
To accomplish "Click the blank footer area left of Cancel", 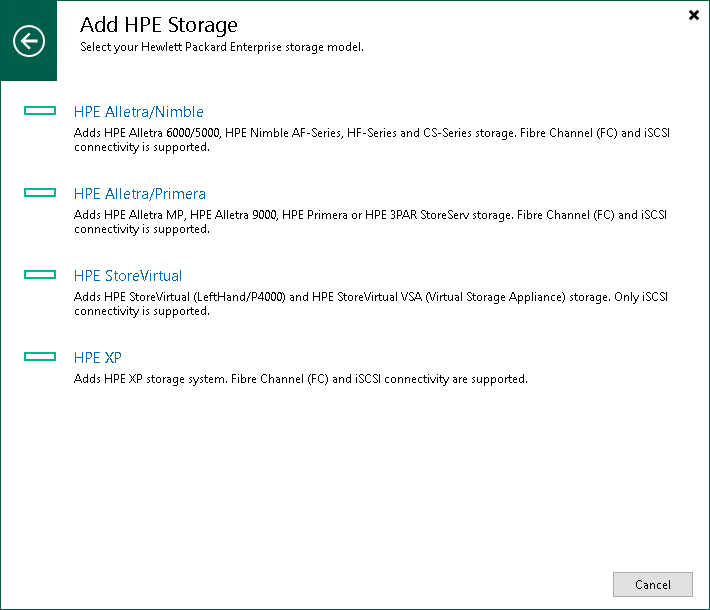I will [300, 584].
